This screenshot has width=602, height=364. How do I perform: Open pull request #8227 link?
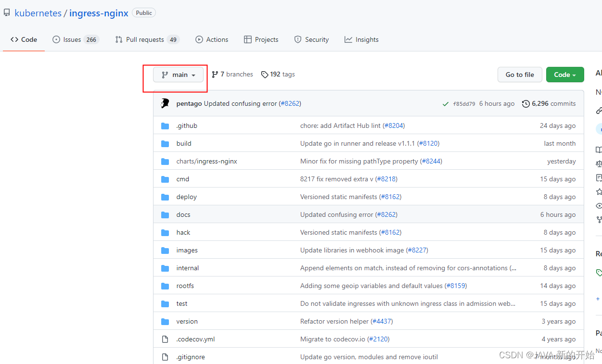coord(417,250)
